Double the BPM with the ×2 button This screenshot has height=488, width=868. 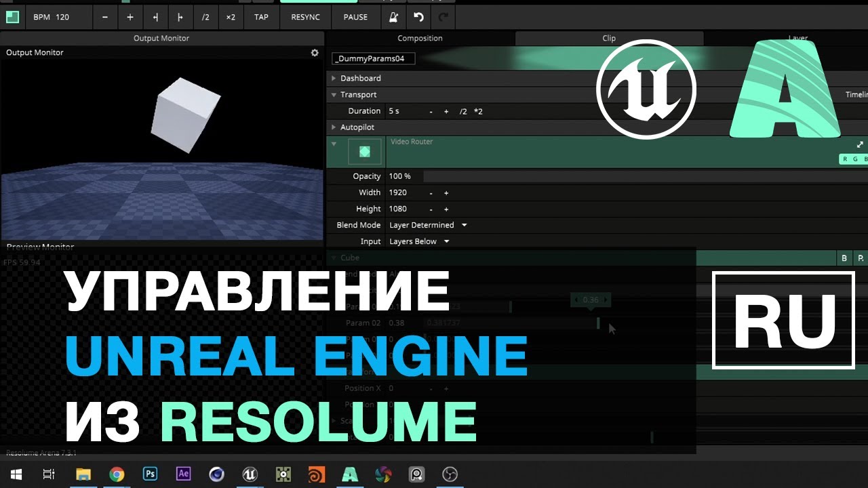coord(231,17)
